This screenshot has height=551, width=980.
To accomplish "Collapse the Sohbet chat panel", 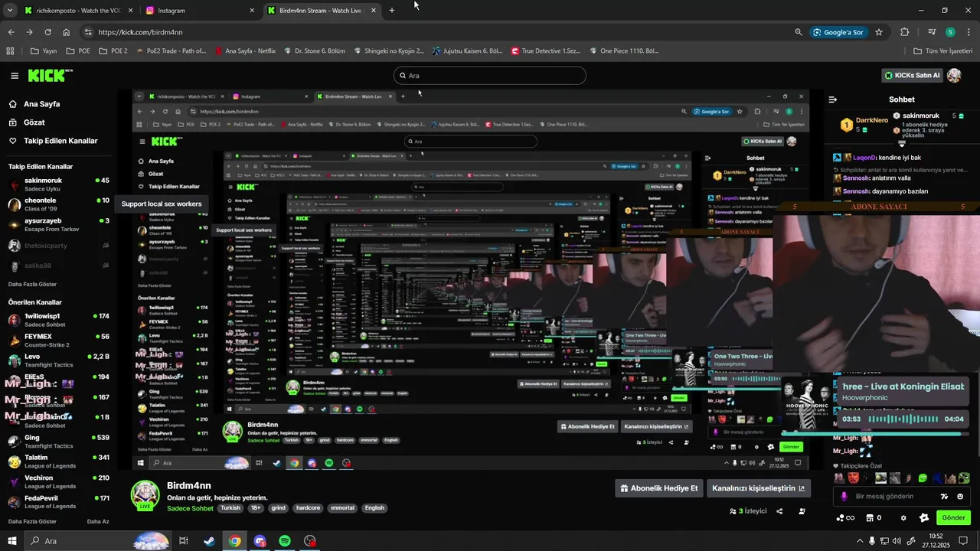I will pyautogui.click(x=833, y=99).
